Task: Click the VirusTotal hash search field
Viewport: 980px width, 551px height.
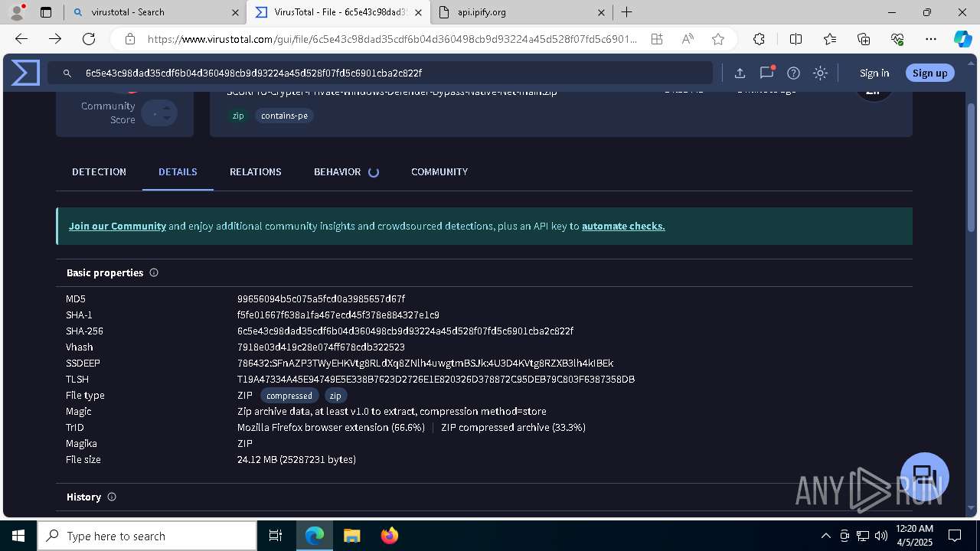Action: click(380, 73)
